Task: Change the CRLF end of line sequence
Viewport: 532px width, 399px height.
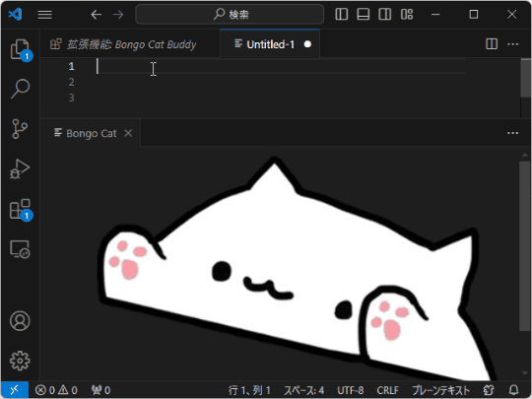Action: click(x=387, y=390)
